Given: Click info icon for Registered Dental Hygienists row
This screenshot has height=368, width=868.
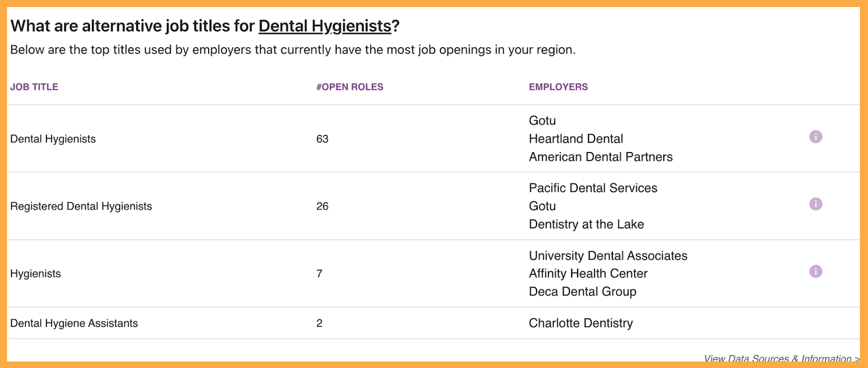Looking at the screenshot, I should tap(816, 204).
